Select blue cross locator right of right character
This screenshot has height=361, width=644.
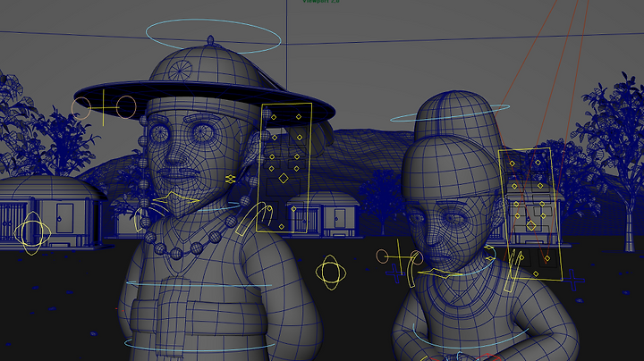pyautogui.click(x=573, y=280)
